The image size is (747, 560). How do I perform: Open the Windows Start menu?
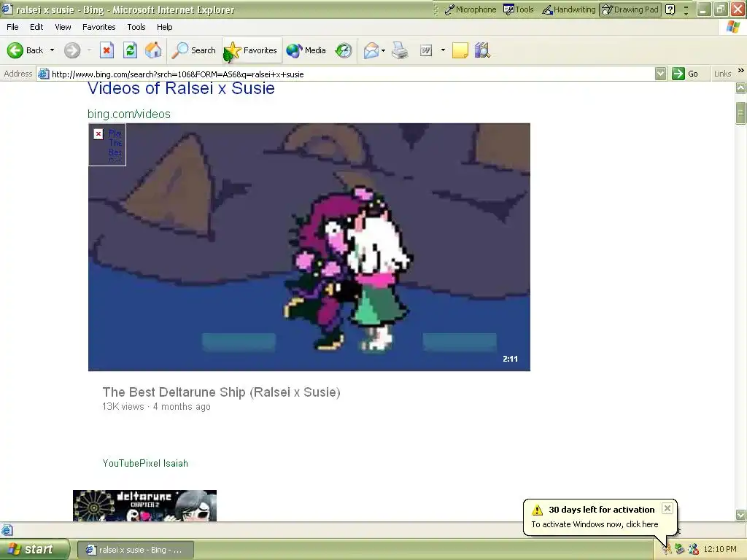[x=34, y=549]
